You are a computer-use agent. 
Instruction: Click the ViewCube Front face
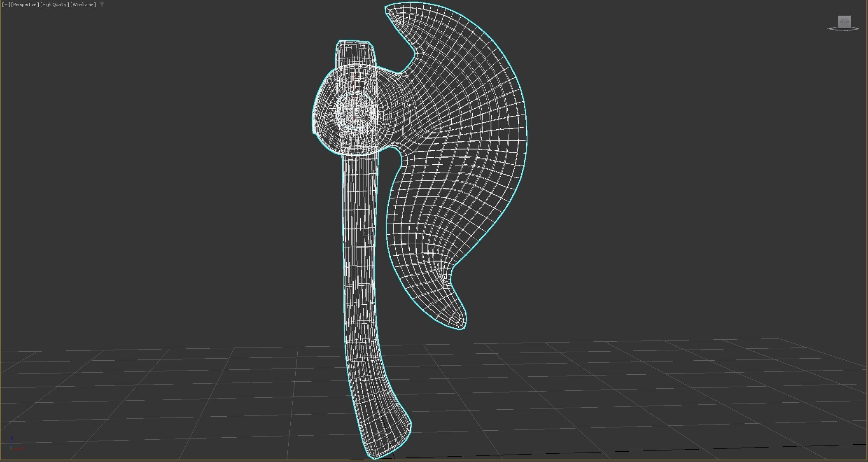click(x=844, y=22)
